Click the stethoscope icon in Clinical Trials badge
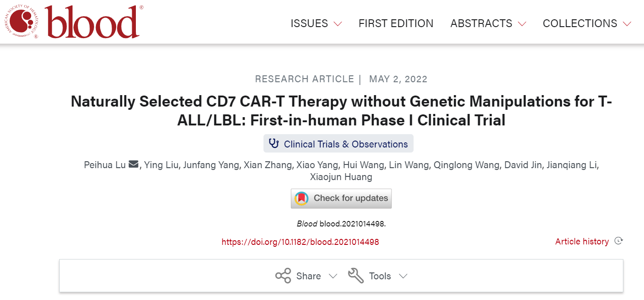This screenshot has height=300, width=644. click(x=274, y=143)
